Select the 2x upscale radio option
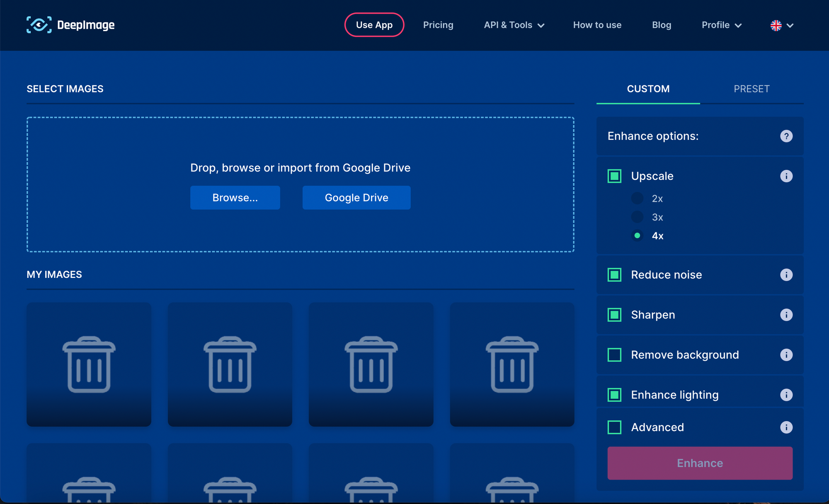 (638, 198)
